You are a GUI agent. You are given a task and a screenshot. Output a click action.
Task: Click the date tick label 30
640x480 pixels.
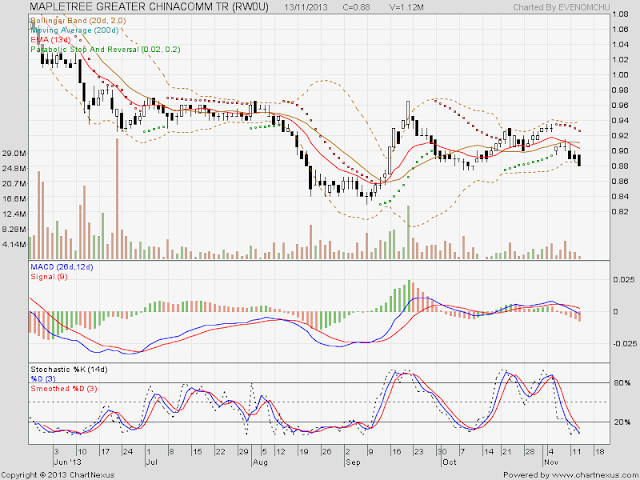442,452
